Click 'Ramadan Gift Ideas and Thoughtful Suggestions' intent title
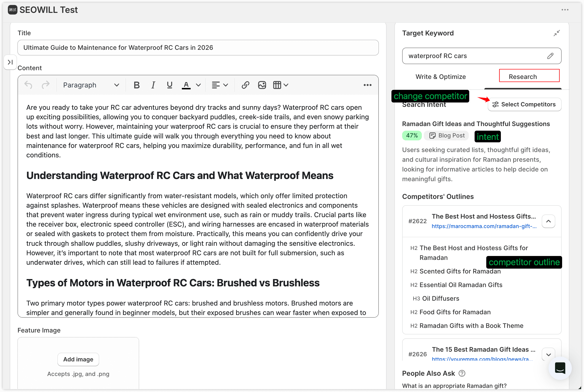584x392 pixels. click(476, 124)
